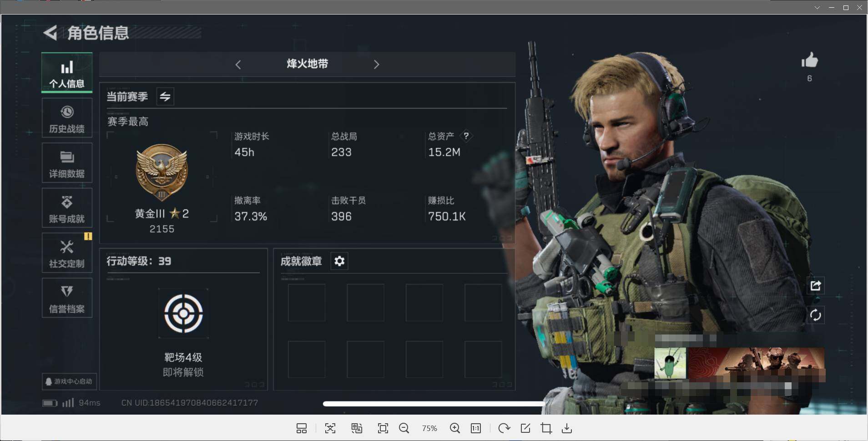Click the viewer's 1:1 actual size icon
Image resolution: width=868 pixels, height=441 pixels.
pyautogui.click(x=476, y=428)
